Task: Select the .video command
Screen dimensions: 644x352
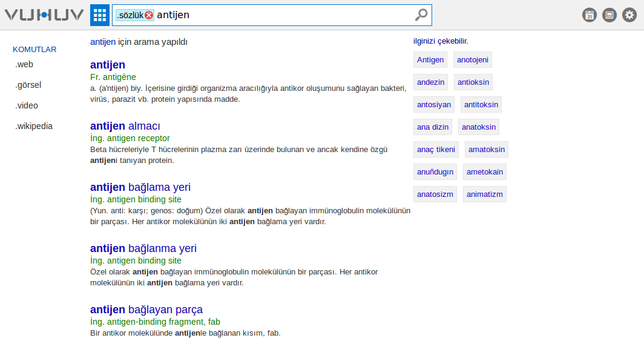Action: click(27, 105)
